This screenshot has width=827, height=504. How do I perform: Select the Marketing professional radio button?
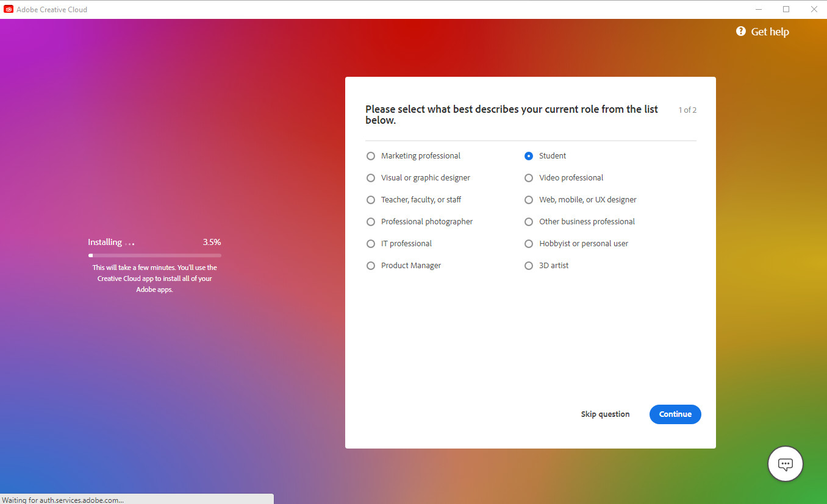[x=371, y=156]
